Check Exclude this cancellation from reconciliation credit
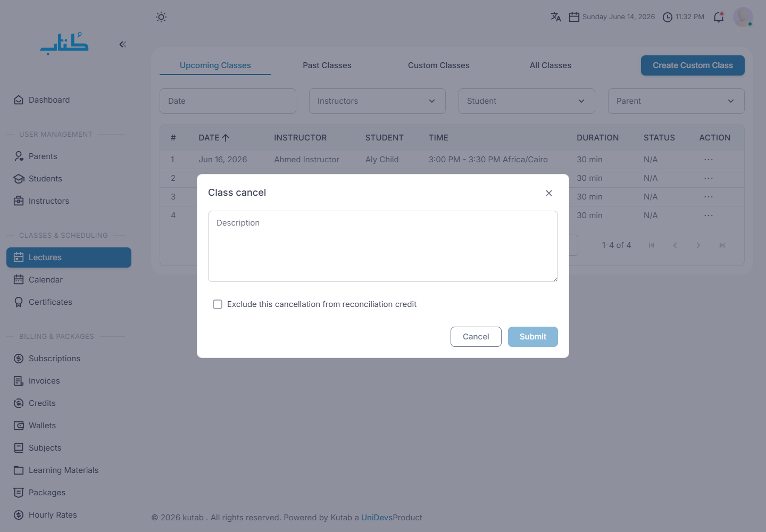Screen dimensions: 766x532 [x=218, y=304]
